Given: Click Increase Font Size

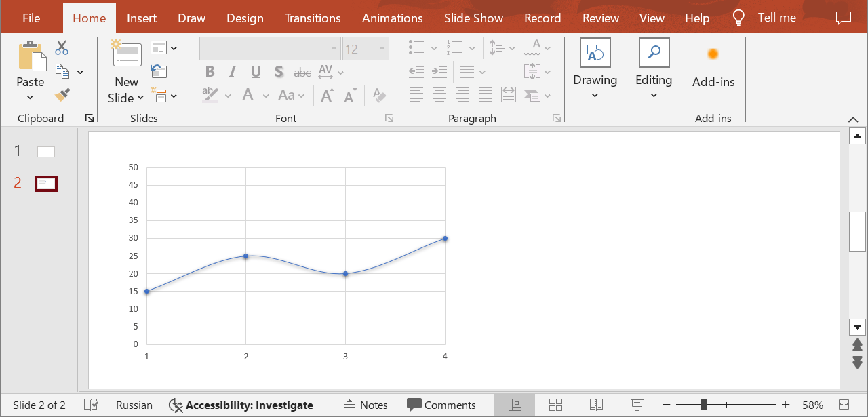Looking at the screenshot, I should click(327, 96).
